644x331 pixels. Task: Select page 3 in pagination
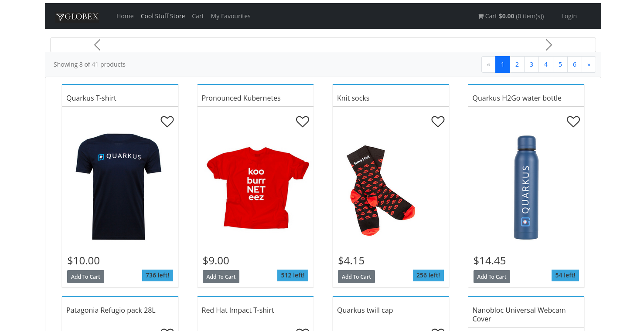point(532,64)
